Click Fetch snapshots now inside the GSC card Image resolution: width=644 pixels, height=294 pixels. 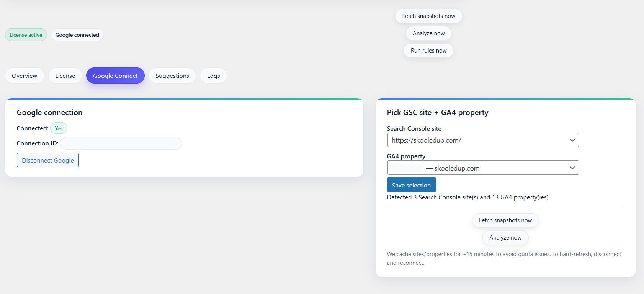[505, 220]
